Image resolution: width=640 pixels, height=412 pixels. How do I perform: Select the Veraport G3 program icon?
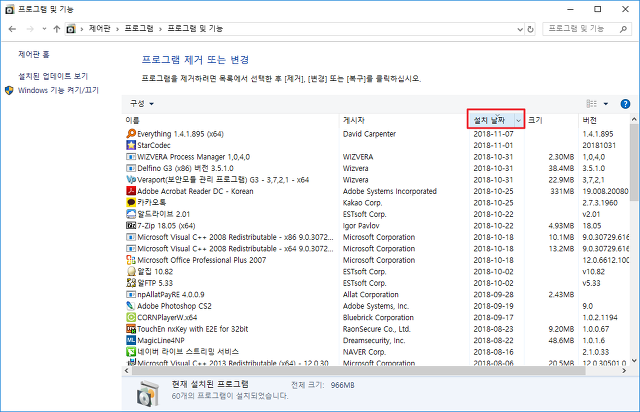131,180
